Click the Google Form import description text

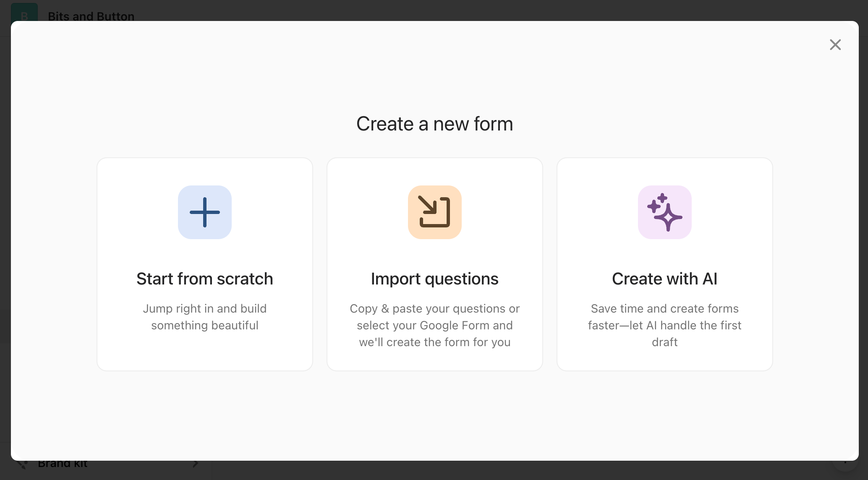[x=434, y=326]
